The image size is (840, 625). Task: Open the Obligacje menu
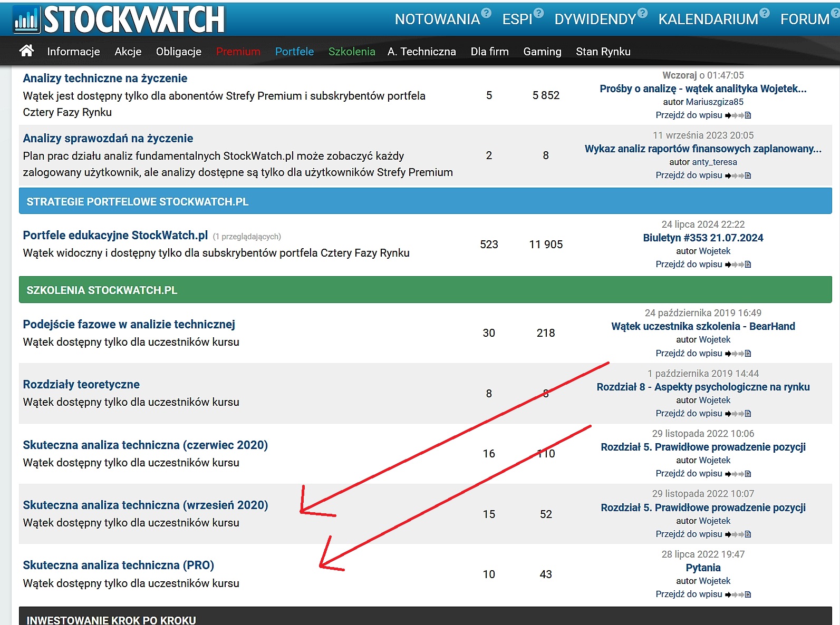[x=179, y=52]
